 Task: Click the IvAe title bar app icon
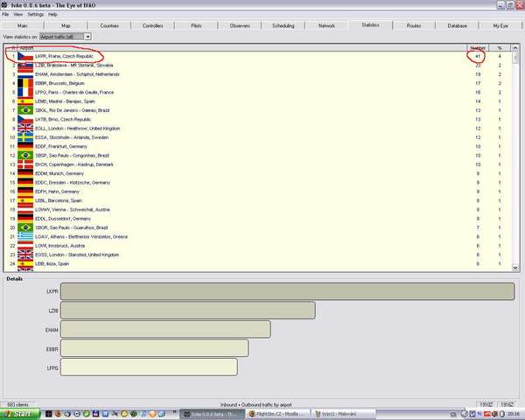coord(4,5)
